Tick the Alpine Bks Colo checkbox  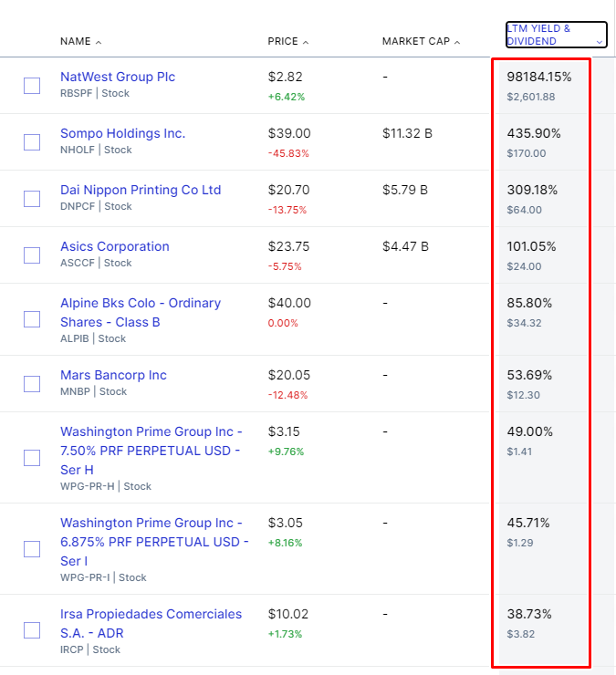tap(32, 319)
